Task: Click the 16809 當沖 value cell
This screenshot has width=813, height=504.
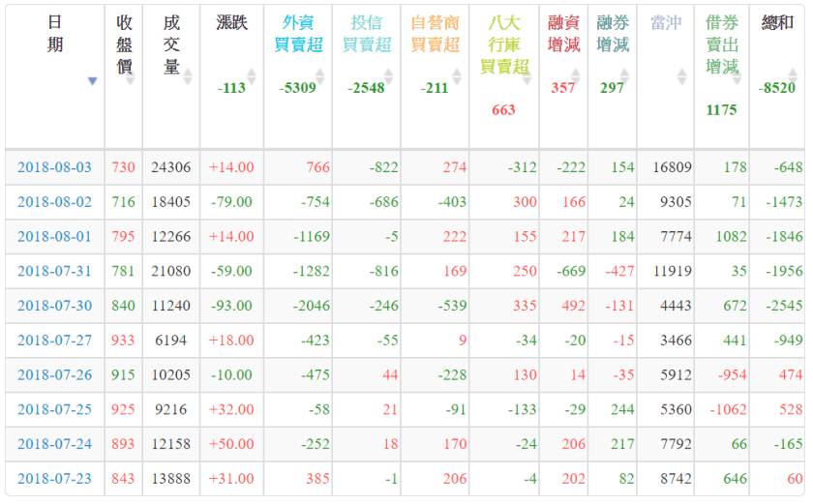Action: click(672, 167)
